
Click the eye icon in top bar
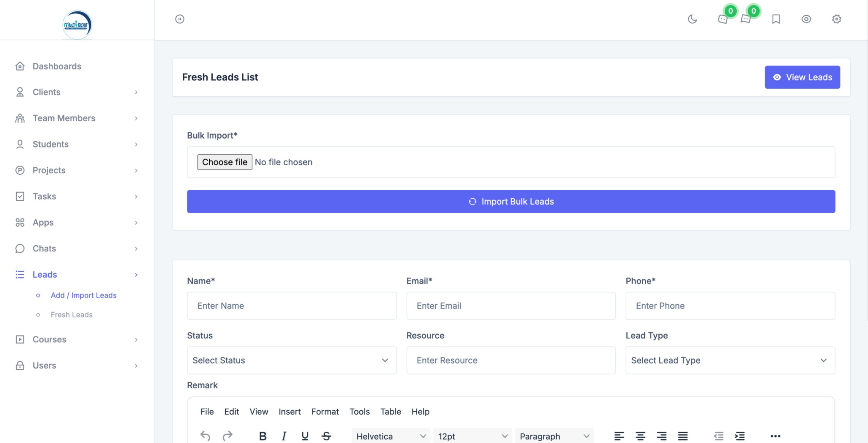pos(806,19)
